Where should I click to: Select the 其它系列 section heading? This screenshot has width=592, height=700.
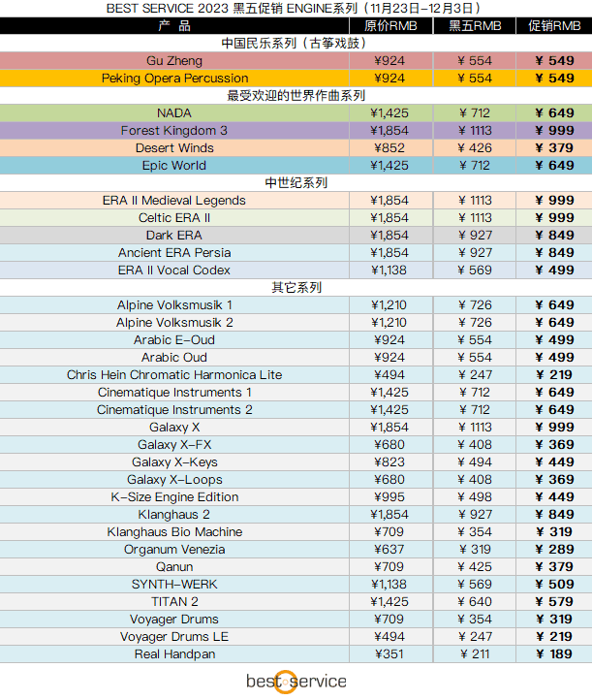(296, 288)
